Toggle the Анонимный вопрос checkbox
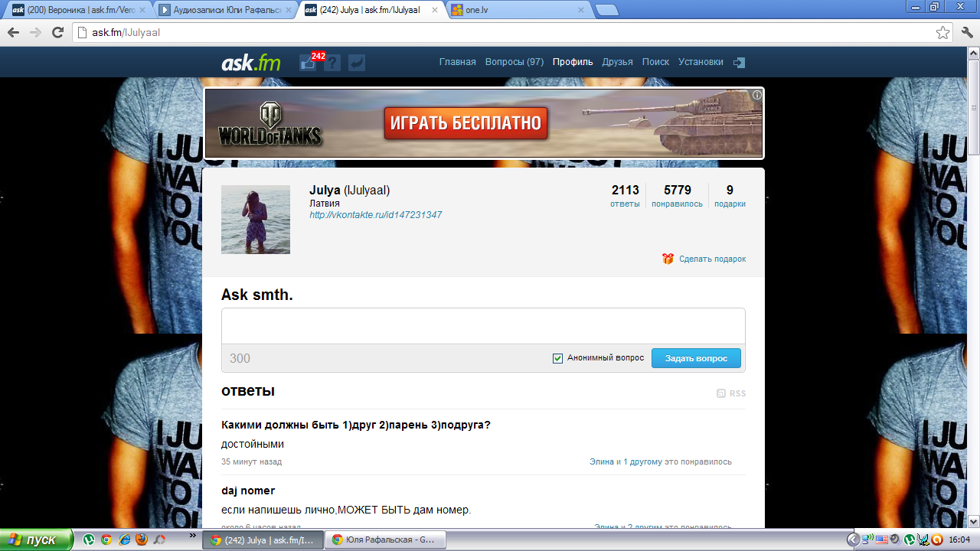Screen dimensions: 980x551 pos(557,358)
